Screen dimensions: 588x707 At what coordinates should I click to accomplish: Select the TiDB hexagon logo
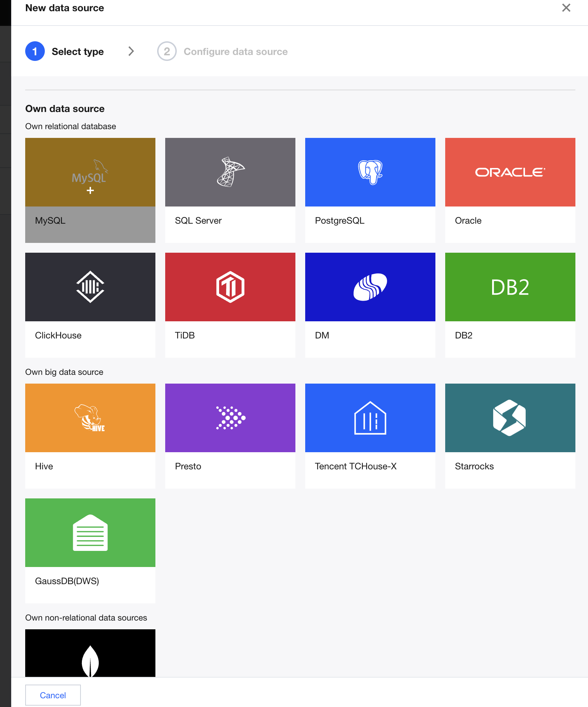coord(230,287)
